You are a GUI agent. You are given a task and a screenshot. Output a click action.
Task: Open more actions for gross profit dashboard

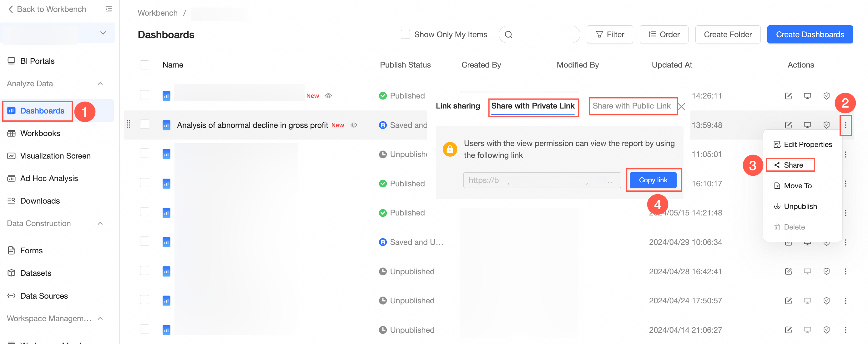(845, 125)
